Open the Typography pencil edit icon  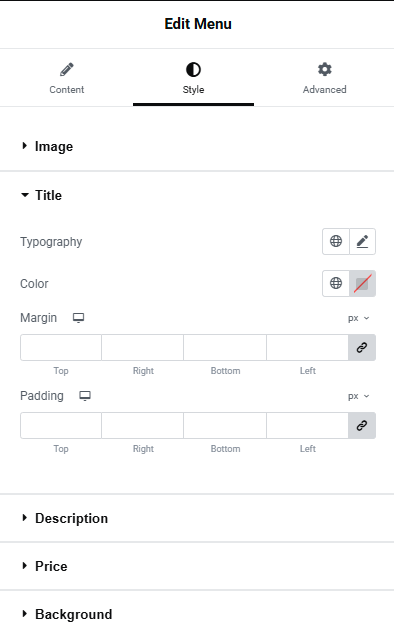pyautogui.click(x=362, y=241)
